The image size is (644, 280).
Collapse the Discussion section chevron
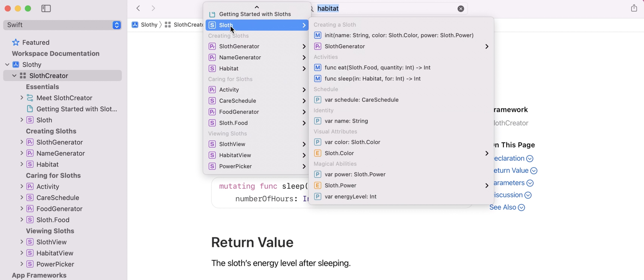tap(528, 195)
